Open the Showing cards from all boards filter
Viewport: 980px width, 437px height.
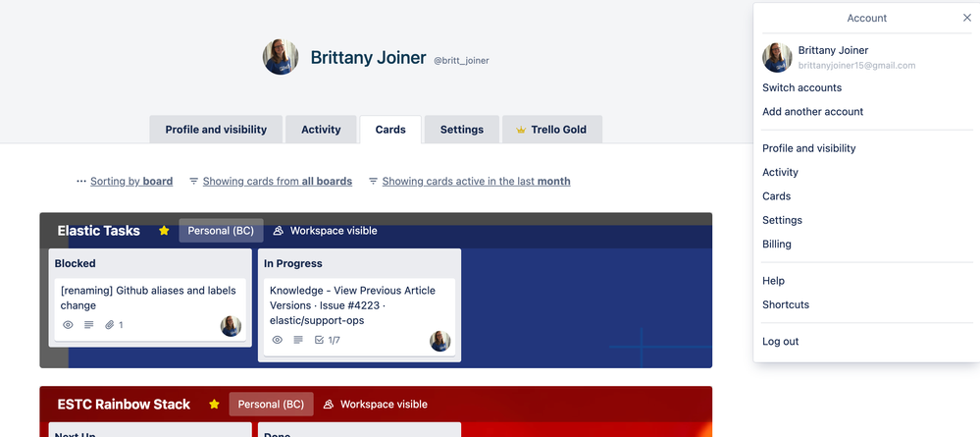[x=278, y=181]
